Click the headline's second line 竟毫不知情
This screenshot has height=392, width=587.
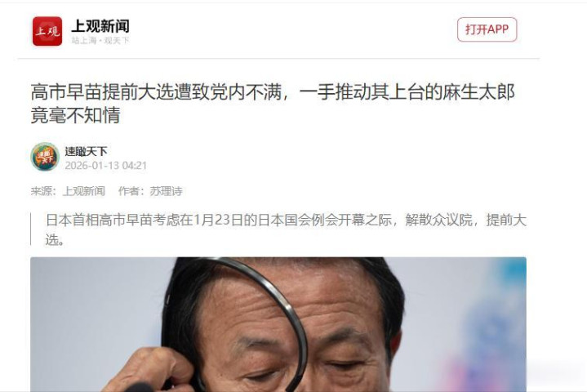(x=75, y=115)
